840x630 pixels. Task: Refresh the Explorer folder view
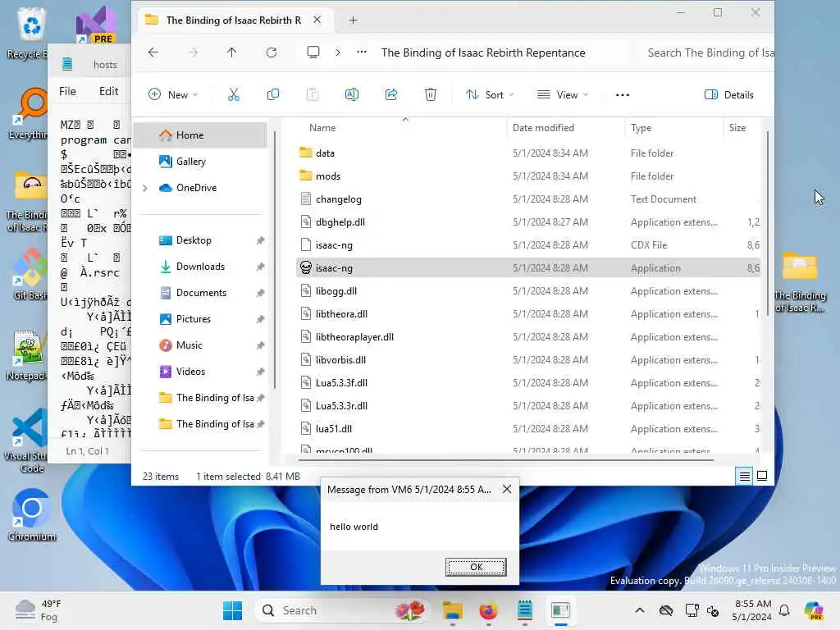(272, 52)
